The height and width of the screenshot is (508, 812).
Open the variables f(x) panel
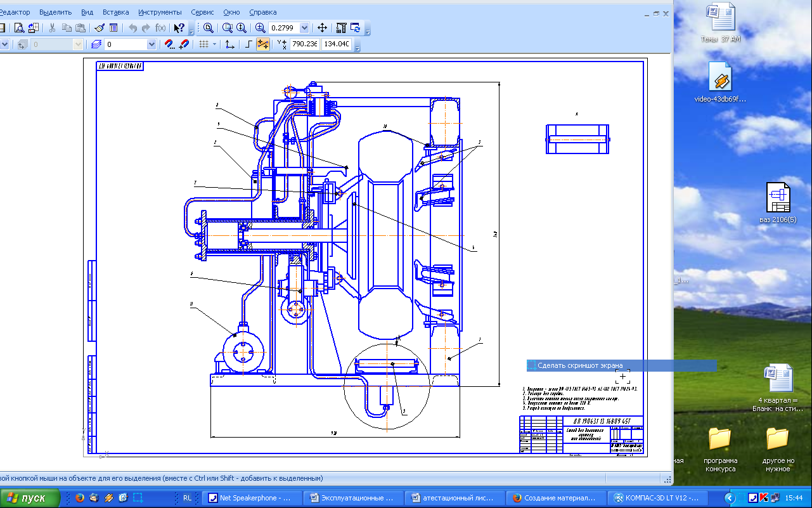[161, 28]
